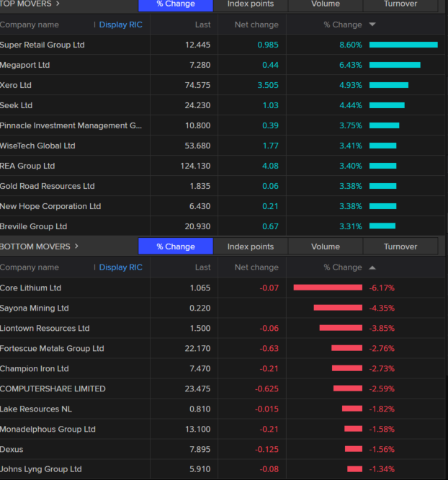The width and height of the screenshot is (448, 480).
Task: Expand the TOP MOVERS chevron arrow
Action: coord(58,4)
